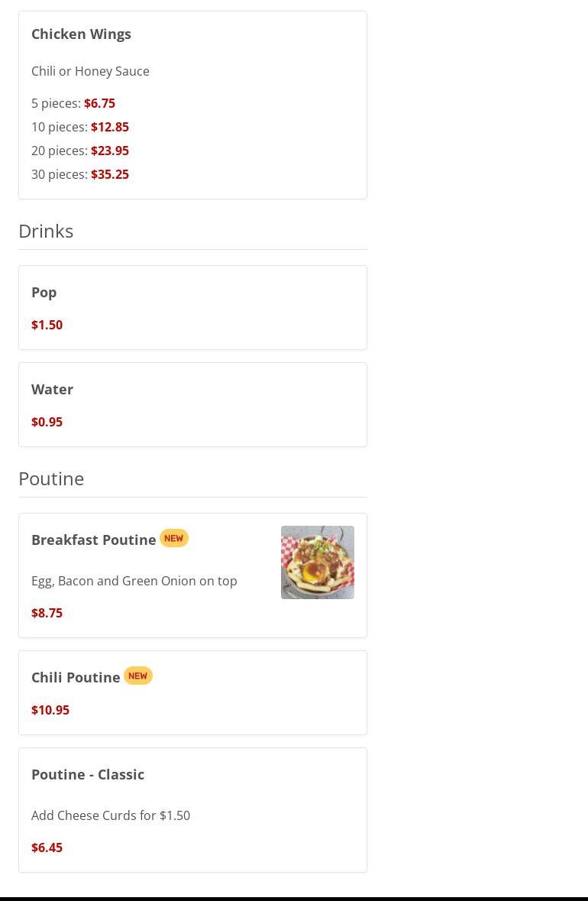This screenshot has width=588, height=901.
Task: Click the Water price $0.95
Action: pyautogui.click(x=47, y=422)
